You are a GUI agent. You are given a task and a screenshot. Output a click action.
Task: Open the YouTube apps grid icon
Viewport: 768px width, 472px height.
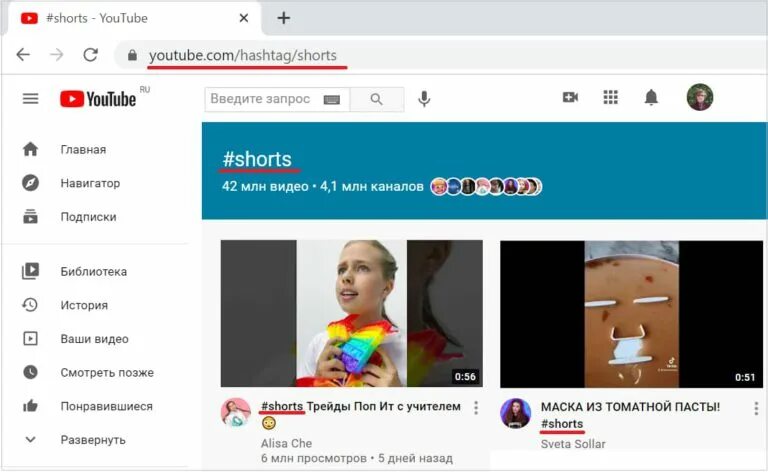point(610,97)
